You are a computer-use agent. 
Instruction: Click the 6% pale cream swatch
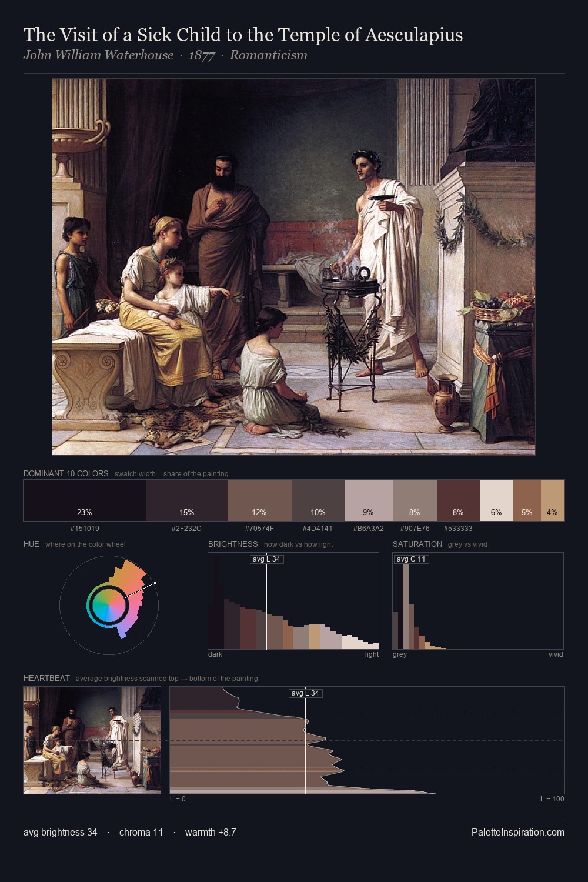(x=496, y=500)
